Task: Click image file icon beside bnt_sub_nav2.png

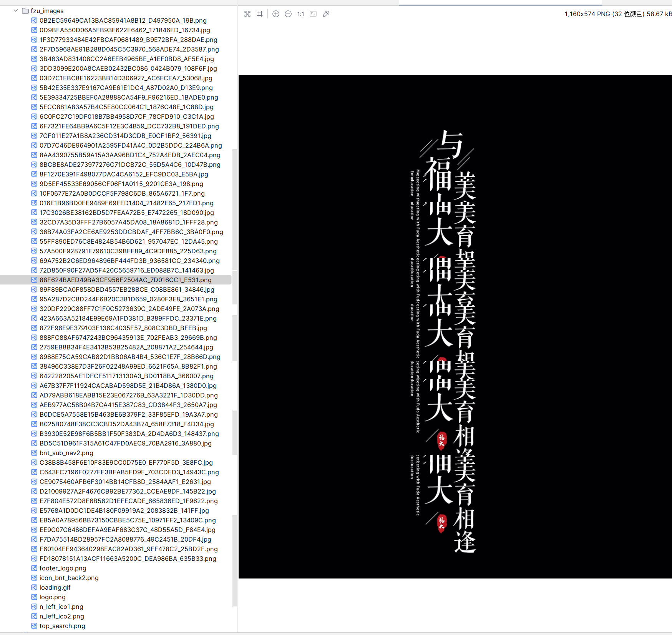Action: click(34, 453)
